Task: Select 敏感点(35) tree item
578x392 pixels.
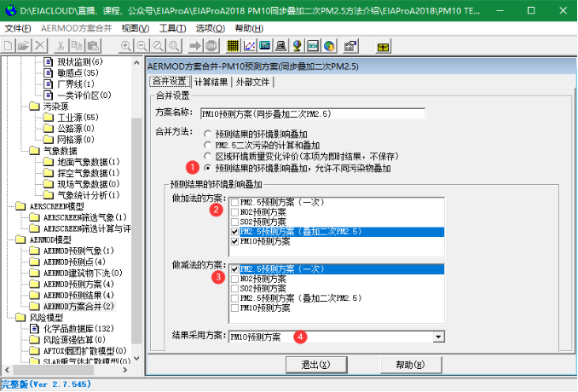Action: tap(78, 73)
